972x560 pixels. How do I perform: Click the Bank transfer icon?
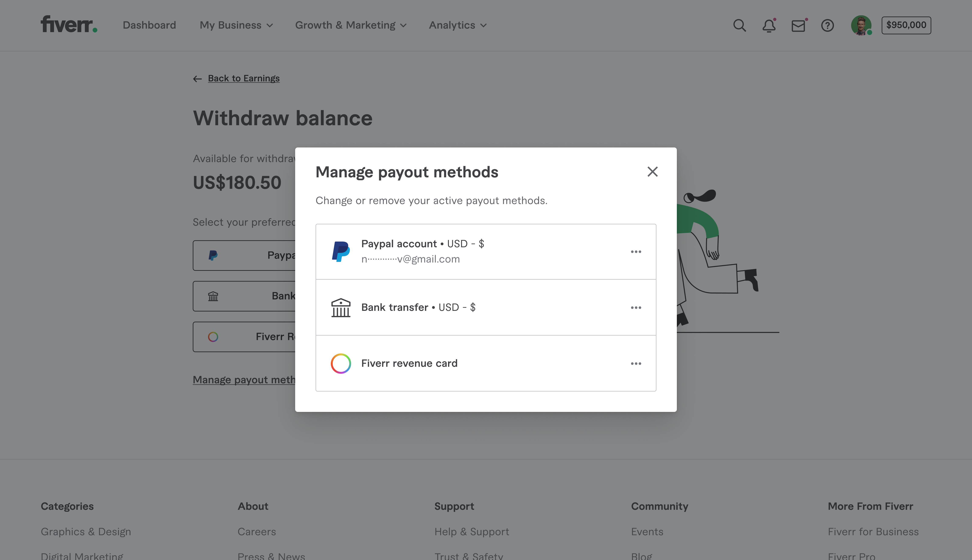point(341,307)
